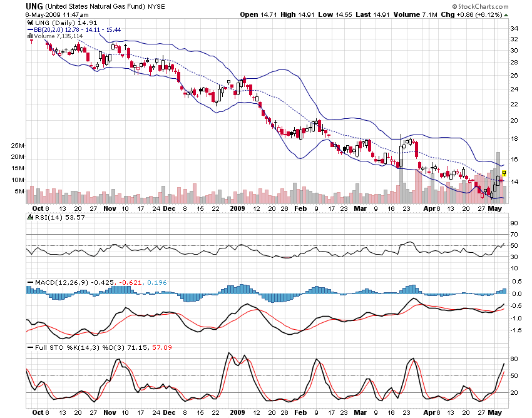This screenshot has width=532, height=418.
Task: Click the volume bars icon beside Volume 7,135,114
Action: tap(30, 36)
